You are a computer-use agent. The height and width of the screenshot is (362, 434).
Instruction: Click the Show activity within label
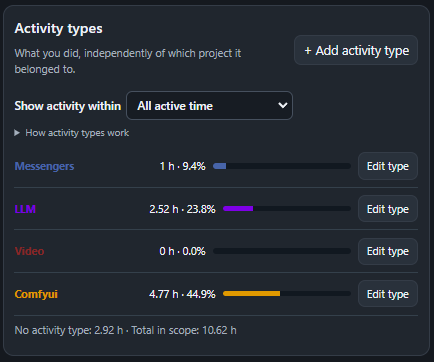tap(68, 106)
